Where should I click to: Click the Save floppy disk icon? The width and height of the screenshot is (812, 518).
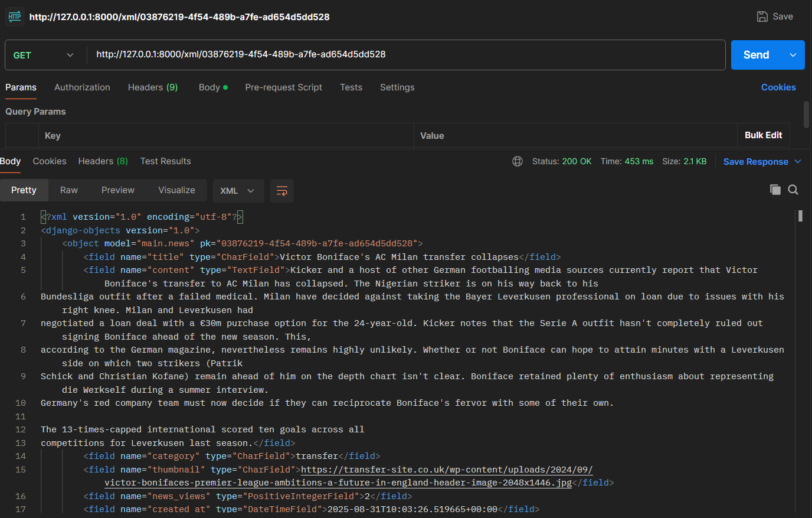762,17
